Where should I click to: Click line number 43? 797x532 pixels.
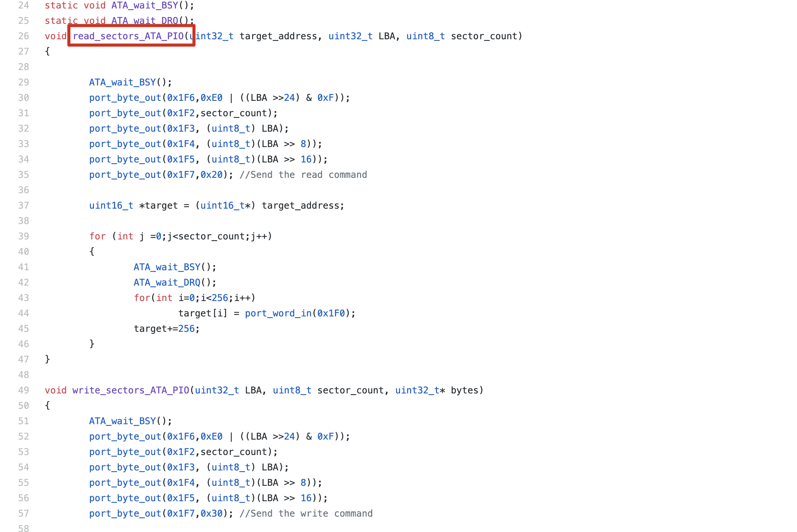[x=23, y=298]
